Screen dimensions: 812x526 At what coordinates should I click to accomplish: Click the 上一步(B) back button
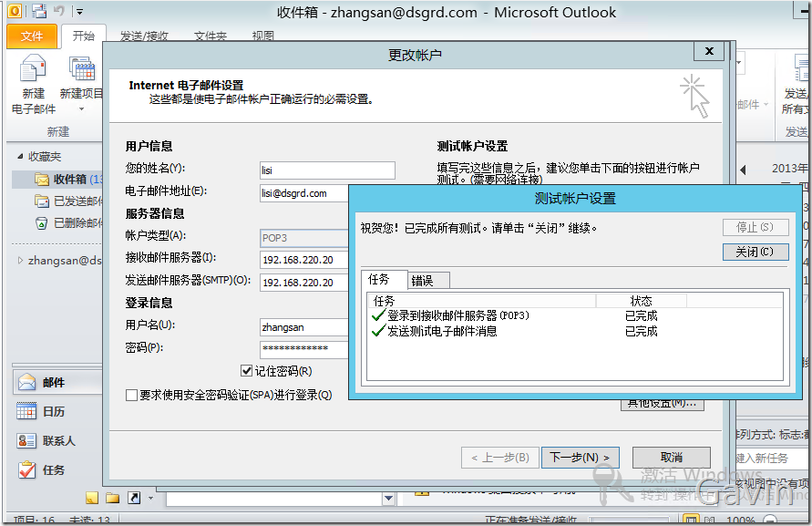[x=500, y=458]
